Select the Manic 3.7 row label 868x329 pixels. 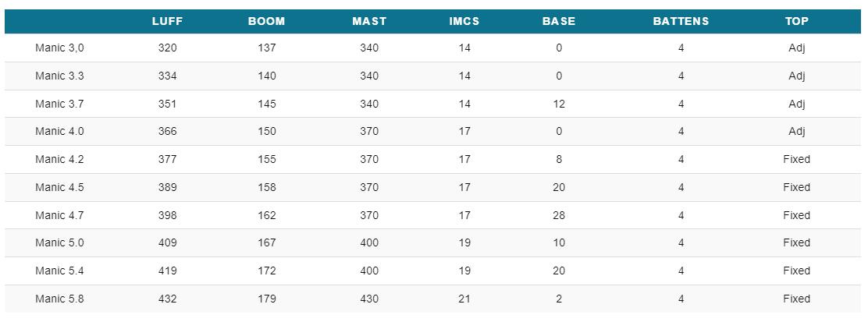click(60, 104)
